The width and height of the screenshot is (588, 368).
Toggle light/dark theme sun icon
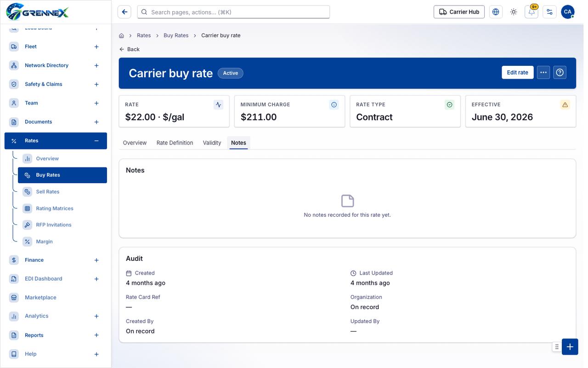[514, 12]
